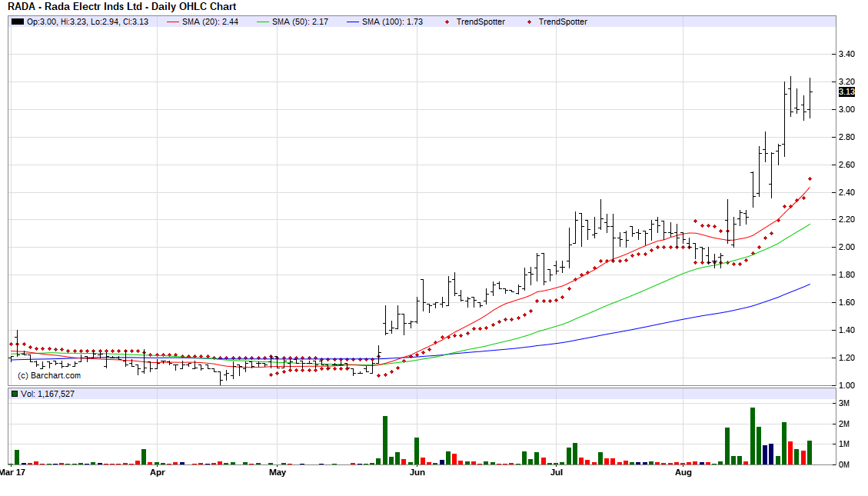Click the Mar 17 date axis label
The height and width of the screenshot is (496, 868).
click(13, 473)
